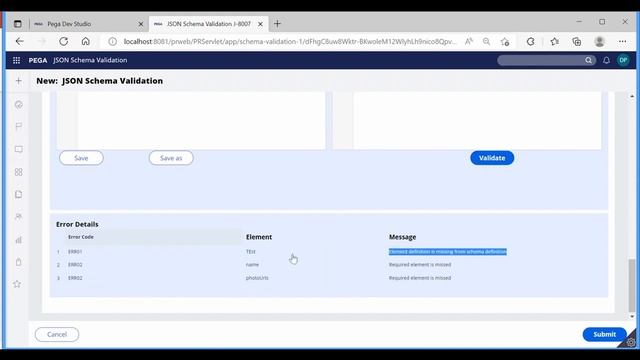Open the Pega notifications bell
Viewport: 640px width, 360px height.
pos(607,60)
